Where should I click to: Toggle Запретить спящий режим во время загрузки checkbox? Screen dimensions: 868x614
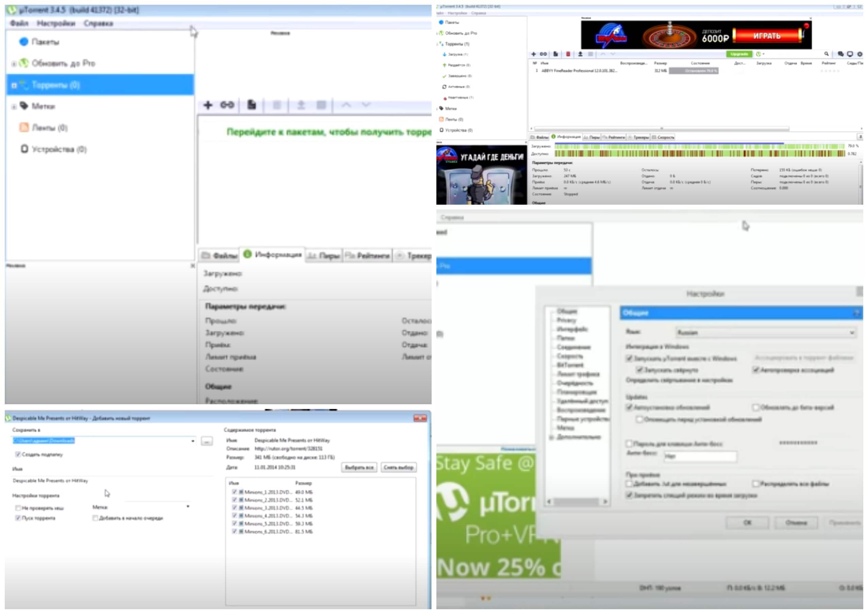[629, 495]
